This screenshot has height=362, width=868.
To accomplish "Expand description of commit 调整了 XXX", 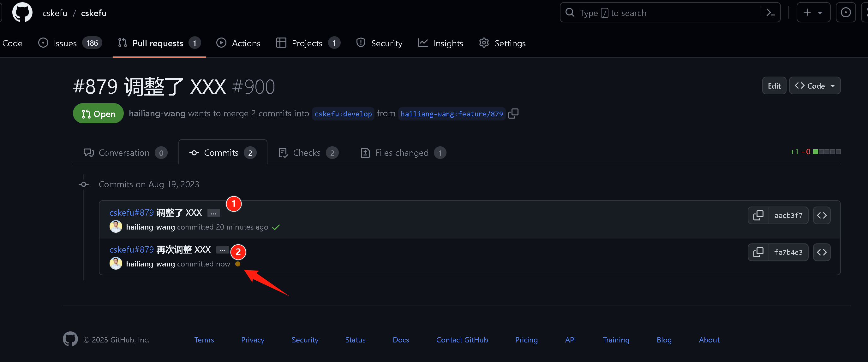I will (x=214, y=213).
